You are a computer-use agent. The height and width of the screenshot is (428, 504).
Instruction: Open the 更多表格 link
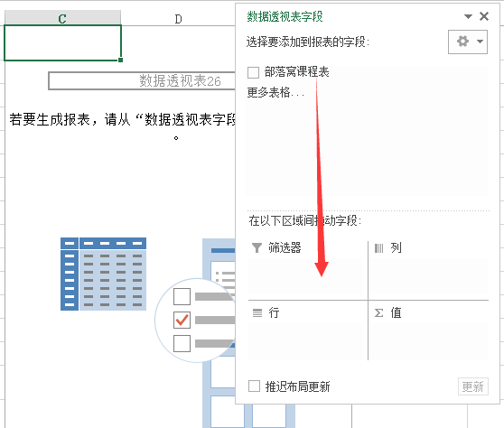tap(275, 92)
